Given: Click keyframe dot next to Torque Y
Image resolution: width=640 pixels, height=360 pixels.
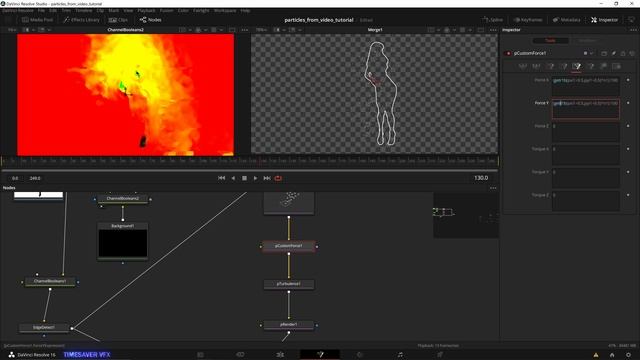Looking at the screenshot, I should [x=628, y=172].
